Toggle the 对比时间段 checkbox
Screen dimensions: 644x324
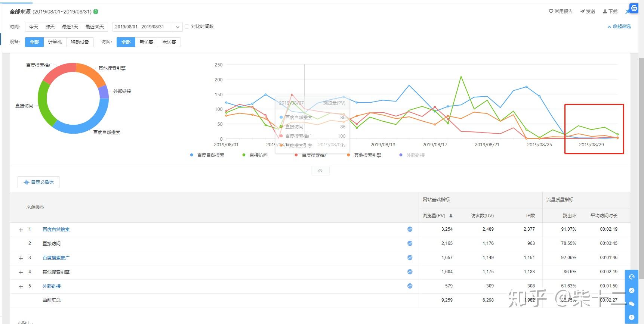point(187,27)
